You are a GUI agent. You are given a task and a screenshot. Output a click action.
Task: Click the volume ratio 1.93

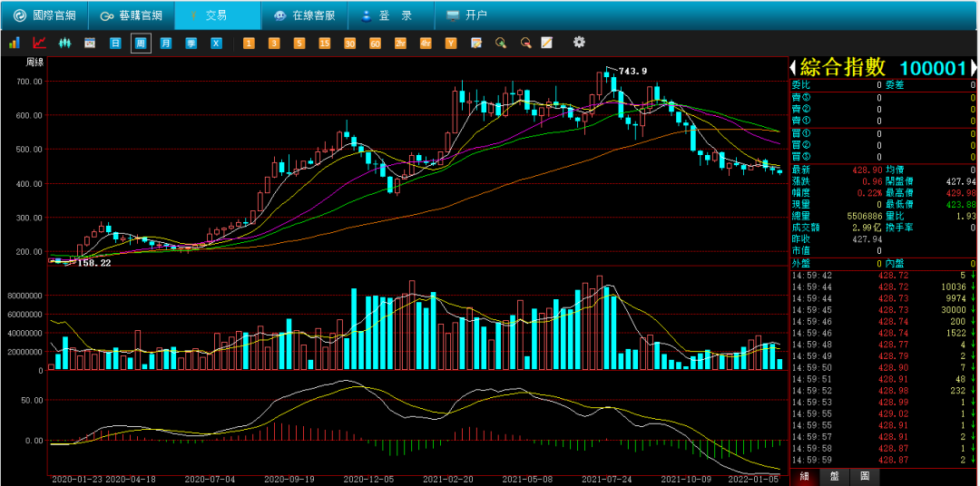coord(967,216)
